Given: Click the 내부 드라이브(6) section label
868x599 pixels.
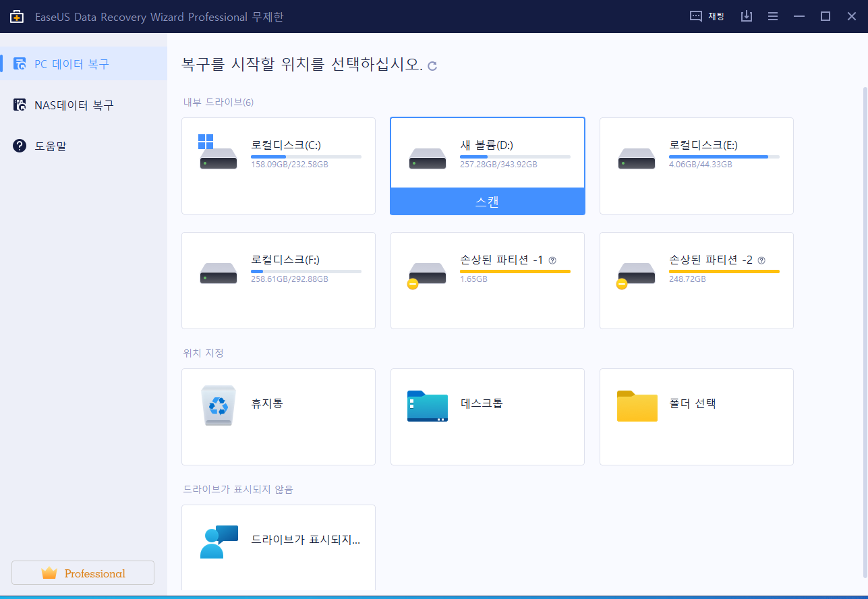Looking at the screenshot, I should pyautogui.click(x=219, y=103).
